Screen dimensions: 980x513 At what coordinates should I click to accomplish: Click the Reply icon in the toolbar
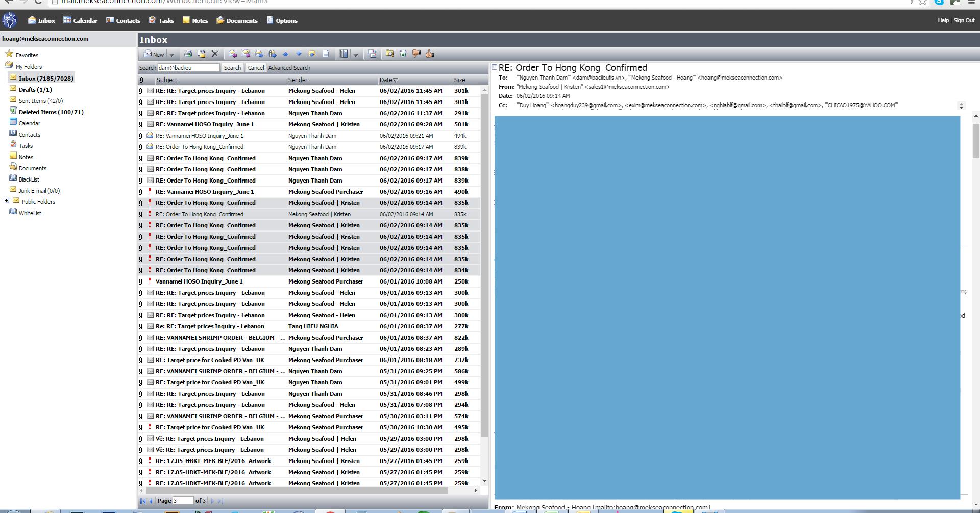click(x=233, y=54)
